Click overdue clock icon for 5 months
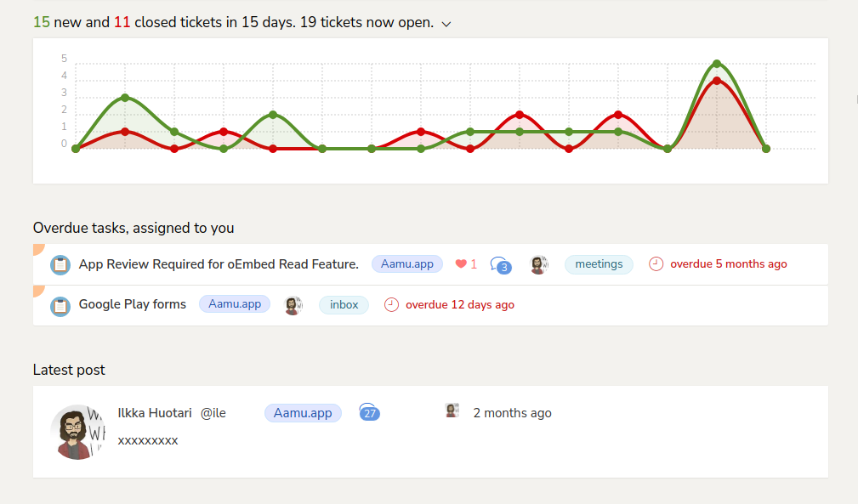 [x=656, y=264]
